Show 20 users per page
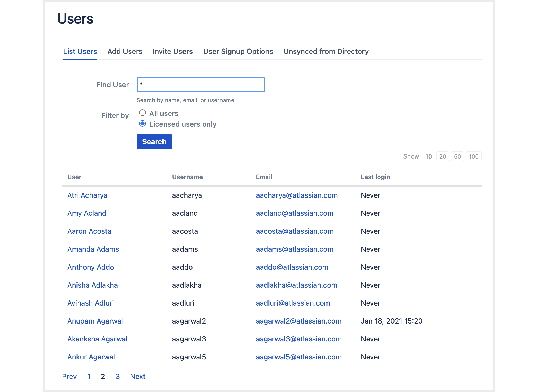The image size is (538, 392). 443,156
